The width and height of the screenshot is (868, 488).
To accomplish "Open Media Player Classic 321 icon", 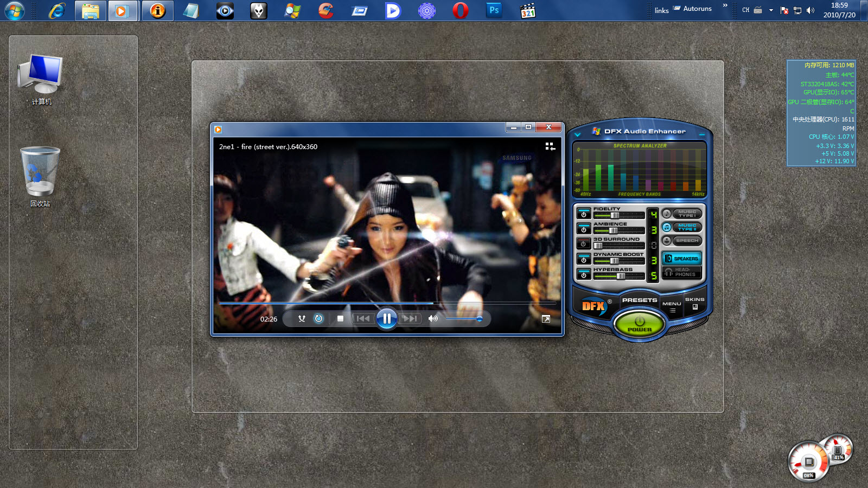I will tap(528, 10).
